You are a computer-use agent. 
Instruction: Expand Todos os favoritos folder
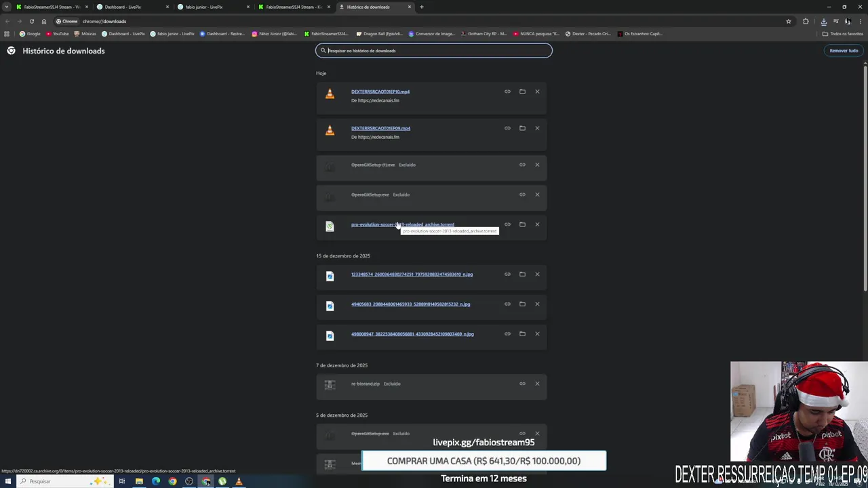pyautogui.click(x=842, y=33)
